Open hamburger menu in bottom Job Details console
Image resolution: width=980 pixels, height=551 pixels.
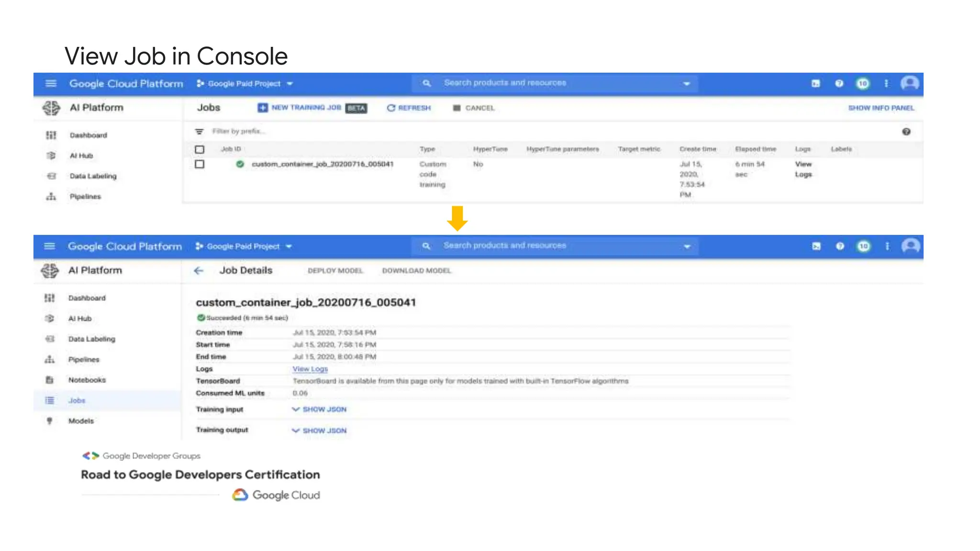pyautogui.click(x=49, y=246)
